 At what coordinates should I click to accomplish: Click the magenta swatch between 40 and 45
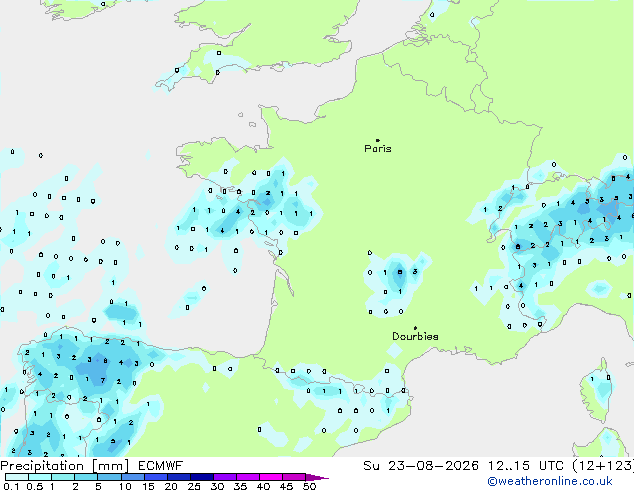[271, 477]
